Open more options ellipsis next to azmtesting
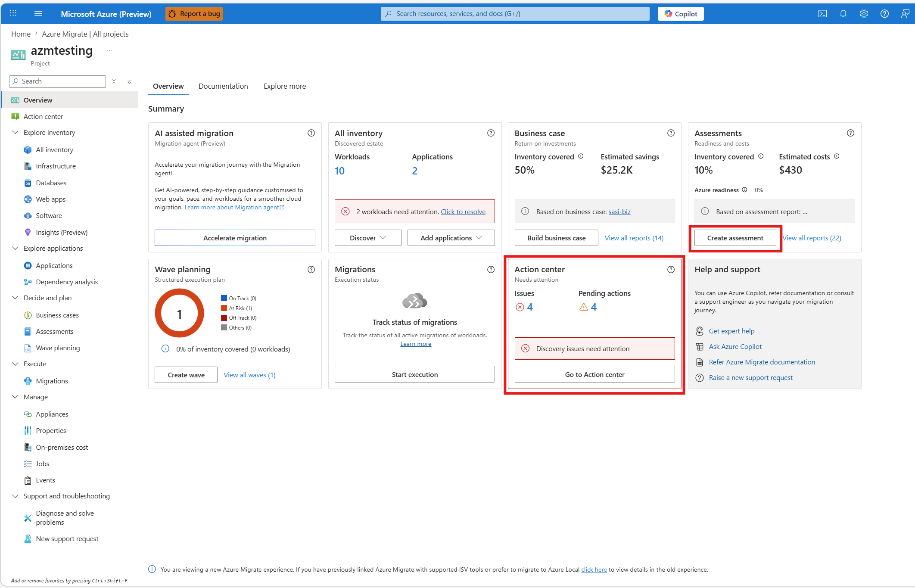 click(x=109, y=51)
